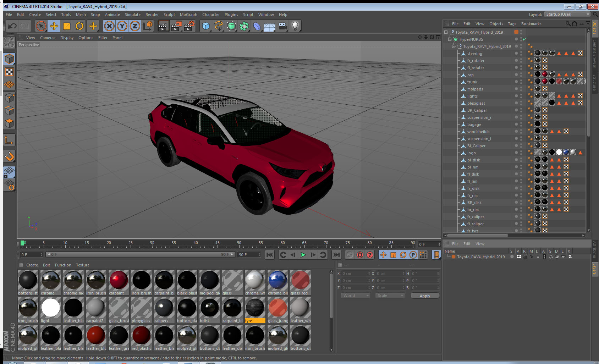Activate the Scale tool in top toolbar
Screen dimensions: 599x364
tap(67, 26)
